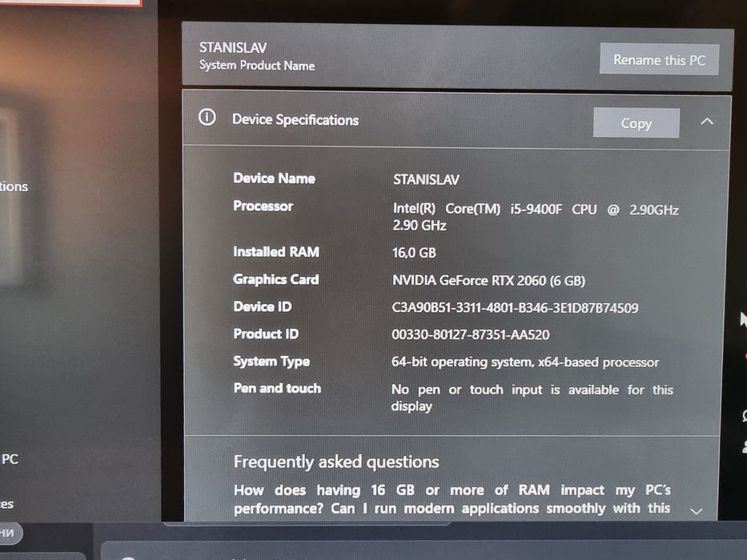The image size is (747, 560).
Task: Open the question about 16 GB RAM performance
Action: tap(452, 499)
